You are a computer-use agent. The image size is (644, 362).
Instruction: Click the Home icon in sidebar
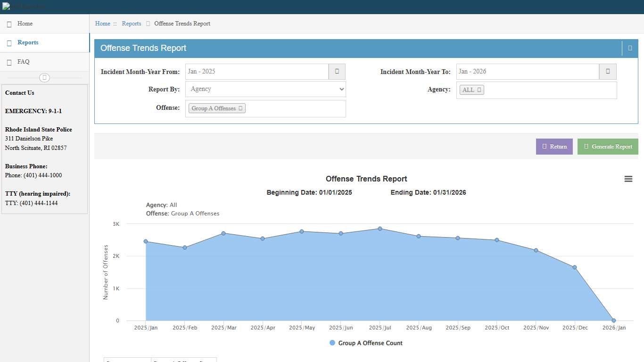click(9, 24)
